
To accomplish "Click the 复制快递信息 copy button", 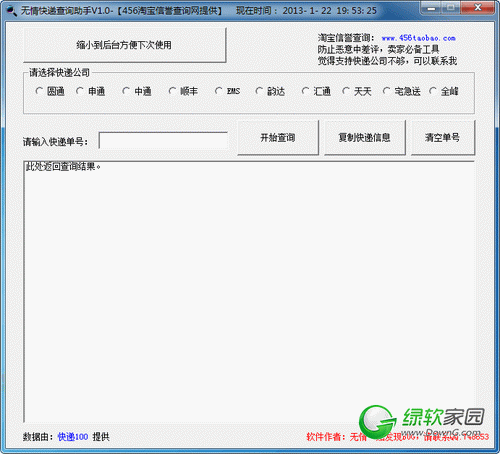I will 365,138.
